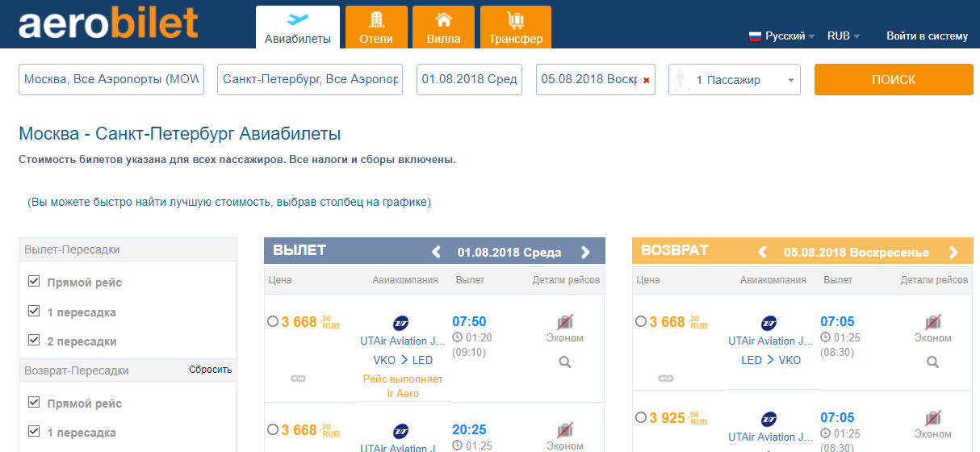The width and height of the screenshot is (980, 452).
Task: Go to next departure date arrow
Action: [586, 252]
